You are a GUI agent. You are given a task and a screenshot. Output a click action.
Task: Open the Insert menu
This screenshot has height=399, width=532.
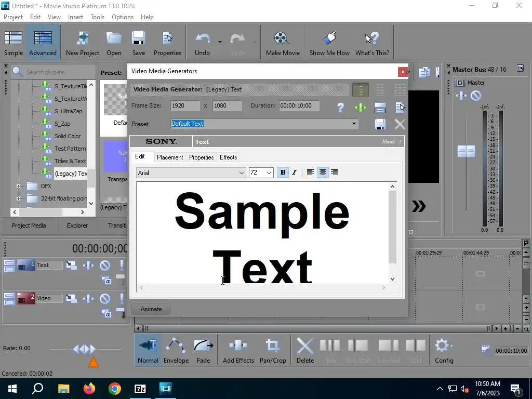click(75, 17)
